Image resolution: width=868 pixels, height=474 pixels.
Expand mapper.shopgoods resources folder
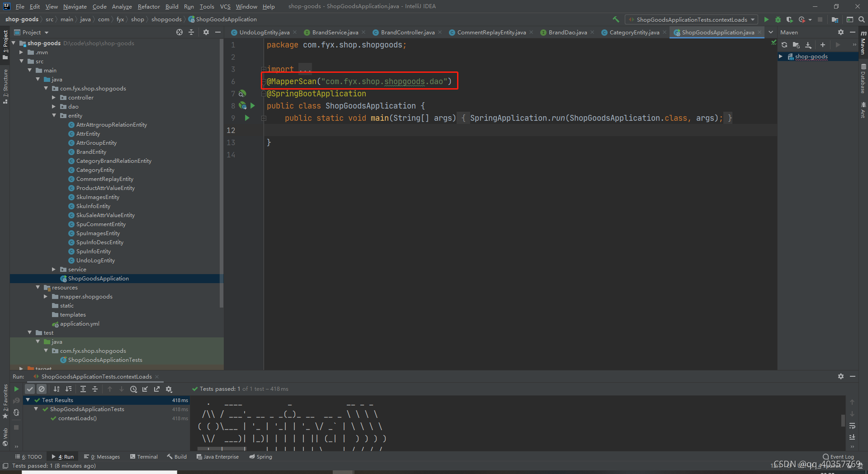pos(46,296)
